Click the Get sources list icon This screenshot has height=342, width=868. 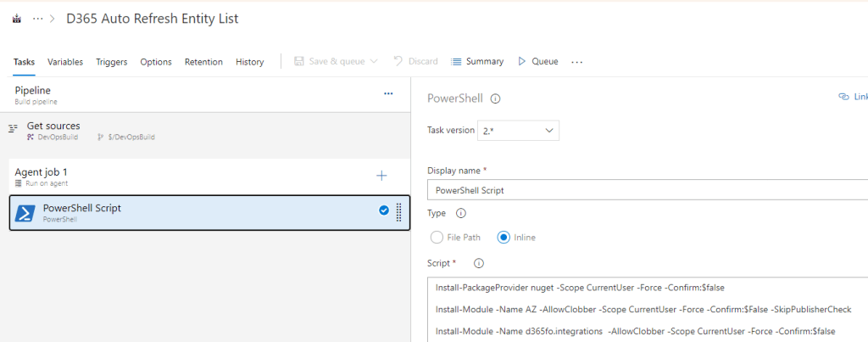(x=14, y=129)
